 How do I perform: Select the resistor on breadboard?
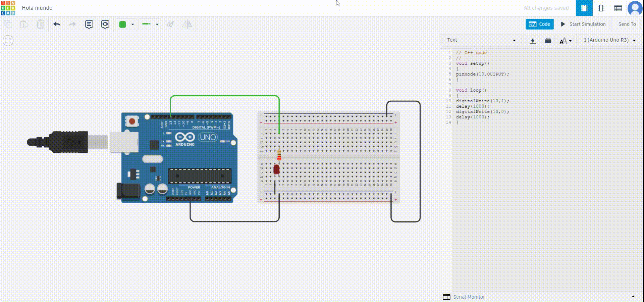[279, 155]
